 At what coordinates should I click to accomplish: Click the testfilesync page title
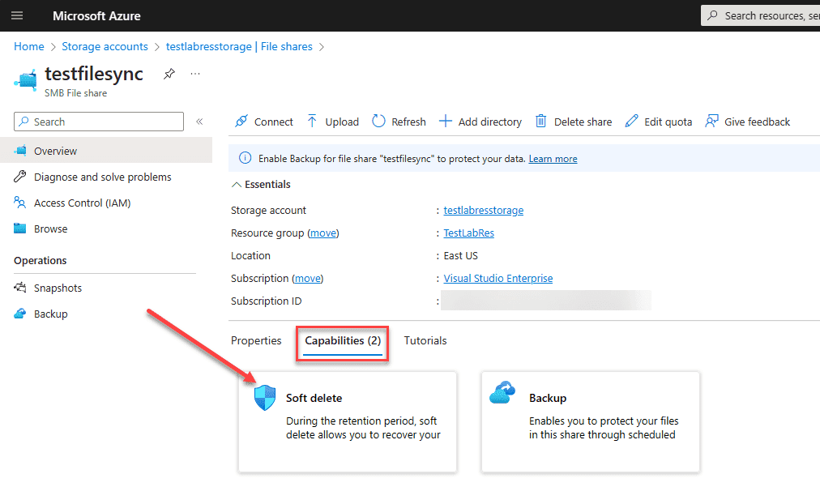pyautogui.click(x=94, y=74)
